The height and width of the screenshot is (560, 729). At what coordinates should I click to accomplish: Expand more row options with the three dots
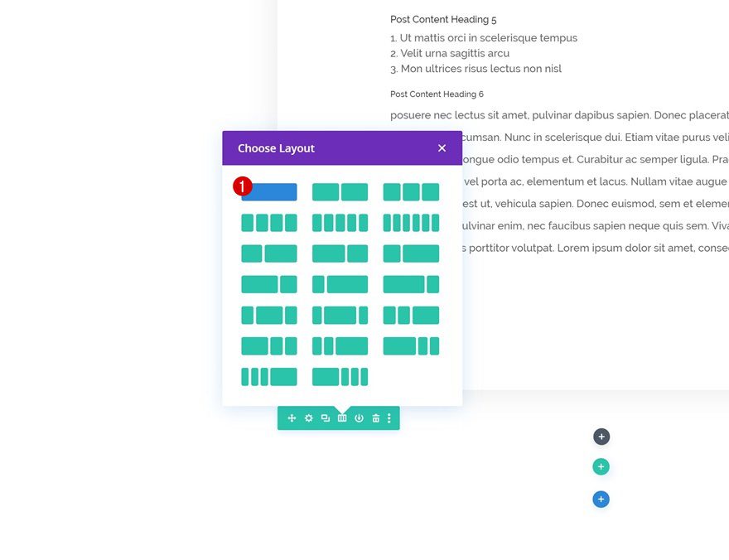389,418
